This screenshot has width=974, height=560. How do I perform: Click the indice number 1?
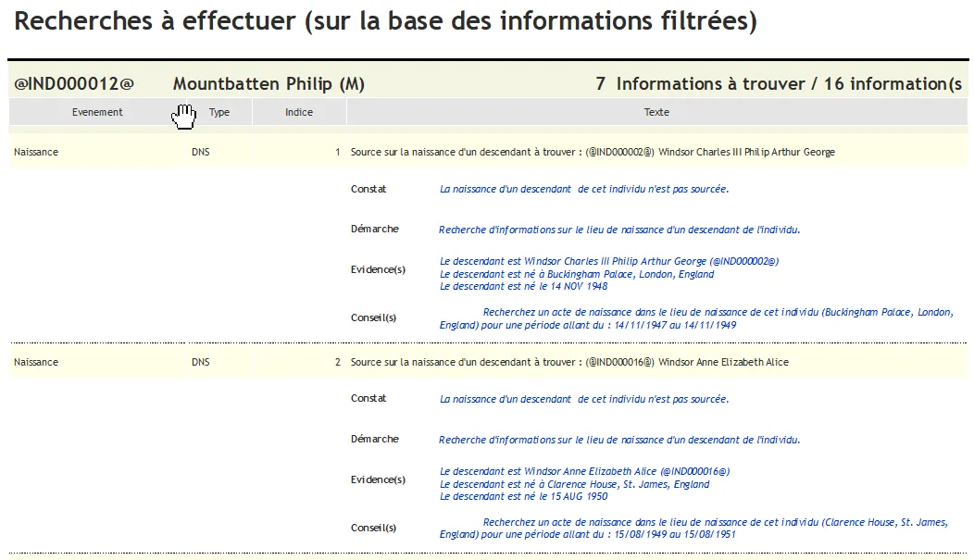[338, 152]
